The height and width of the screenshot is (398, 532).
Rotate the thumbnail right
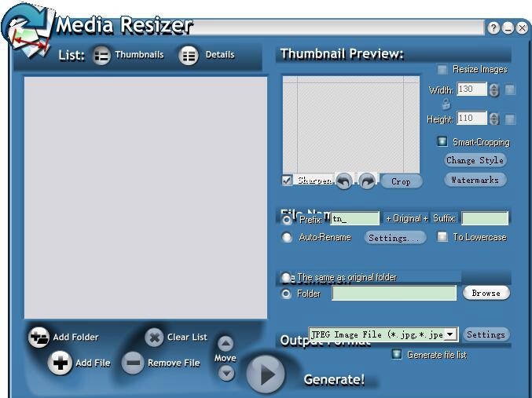click(x=367, y=181)
